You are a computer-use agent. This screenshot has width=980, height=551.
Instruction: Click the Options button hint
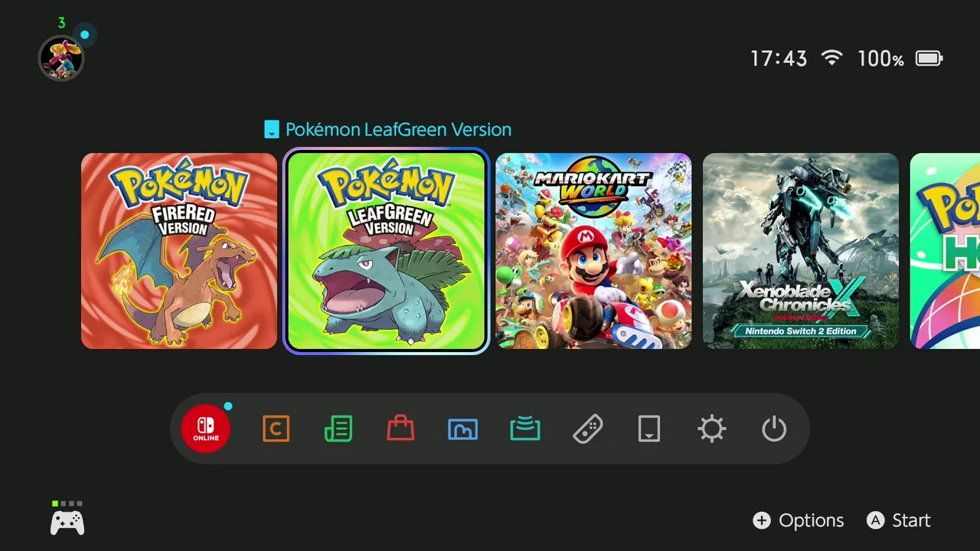(799, 520)
